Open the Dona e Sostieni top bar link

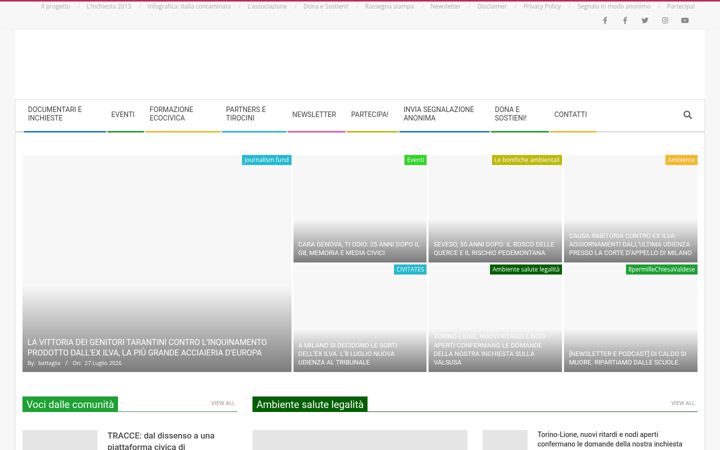click(x=326, y=6)
